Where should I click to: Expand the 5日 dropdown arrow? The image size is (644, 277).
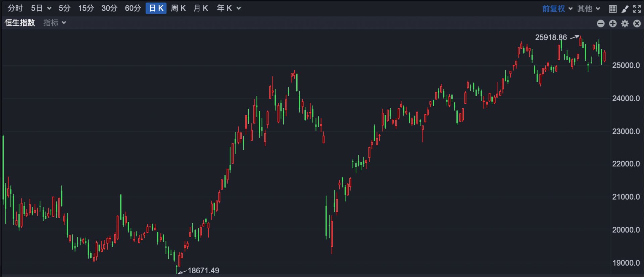pos(49,8)
